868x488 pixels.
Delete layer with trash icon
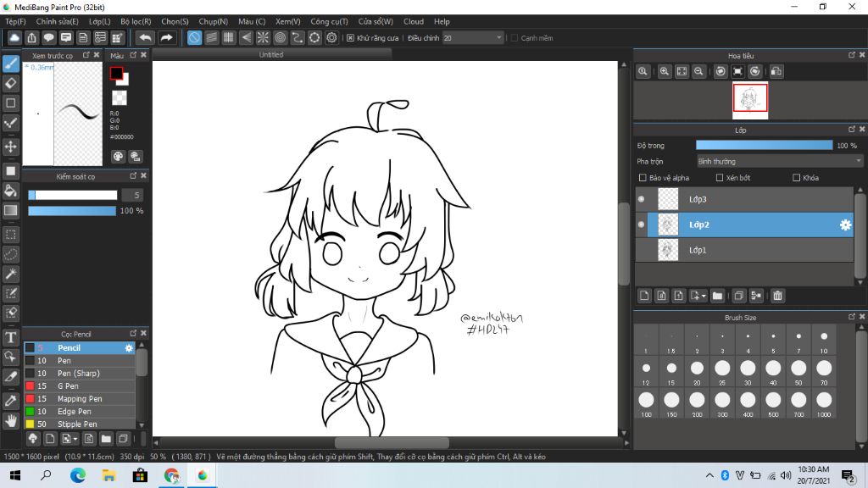tap(778, 296)
